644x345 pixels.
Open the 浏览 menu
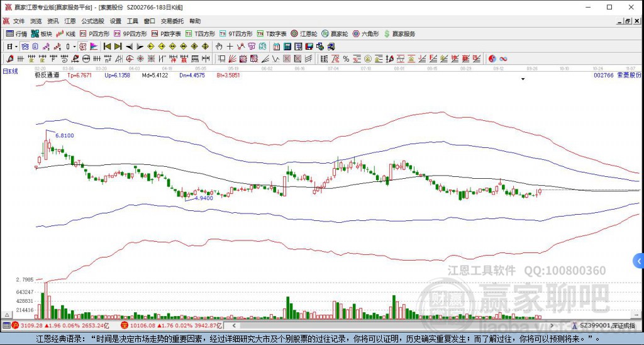[x=36, y=21]
